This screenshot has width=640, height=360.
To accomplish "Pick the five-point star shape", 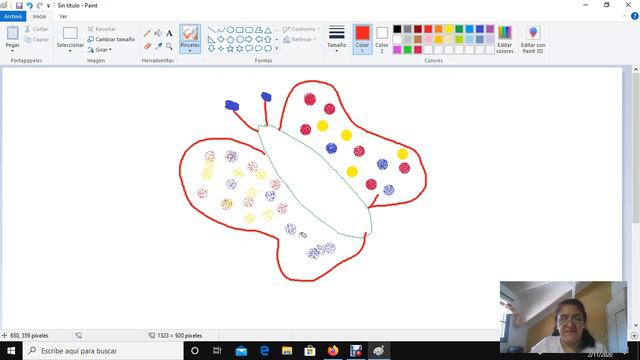I will point(230,49).
